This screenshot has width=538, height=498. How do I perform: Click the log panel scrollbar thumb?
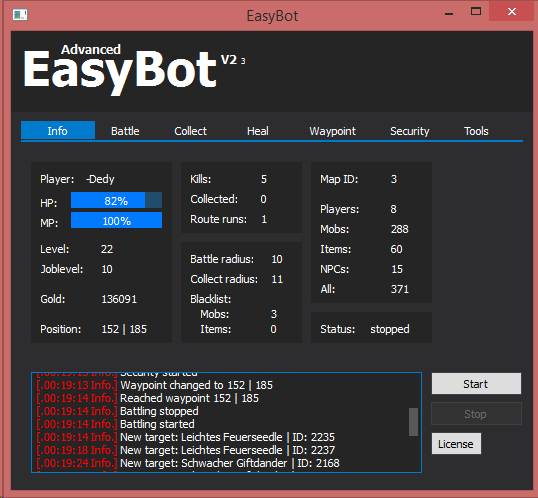click(x=413, y=422)
